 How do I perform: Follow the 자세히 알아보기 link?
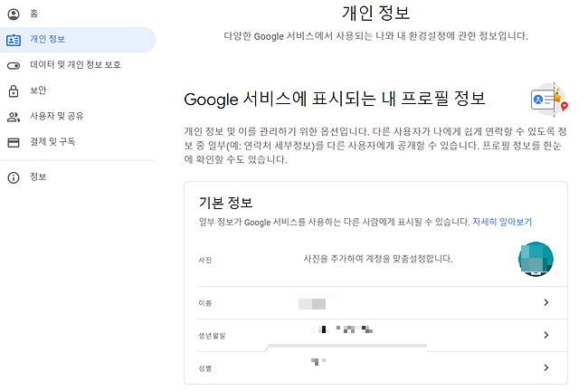[502, 222]
